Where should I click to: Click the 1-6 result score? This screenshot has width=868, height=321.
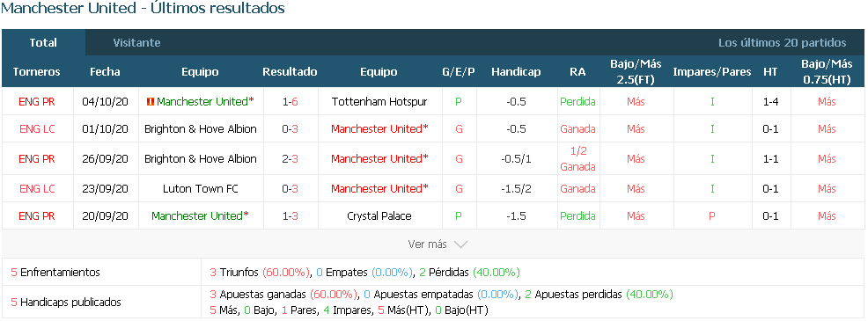[x=291, y=102]
